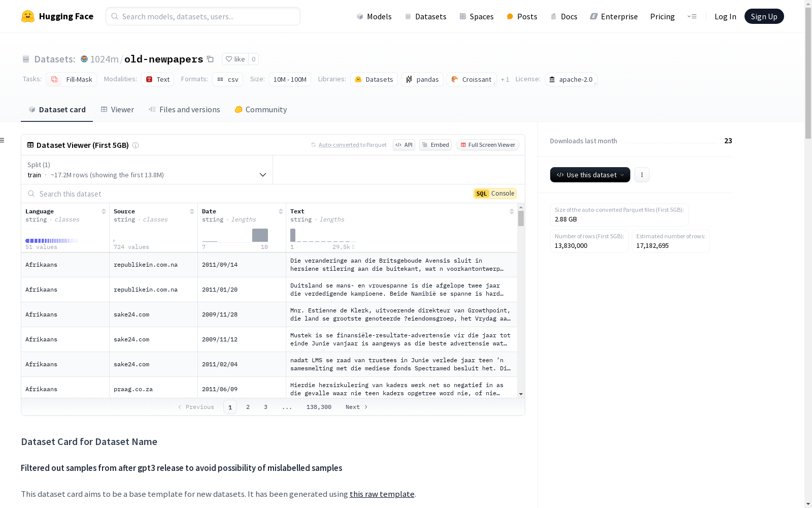Open Enterprise in the top navigation
This screenshot has width=812, height=508.
click(614, 16)
